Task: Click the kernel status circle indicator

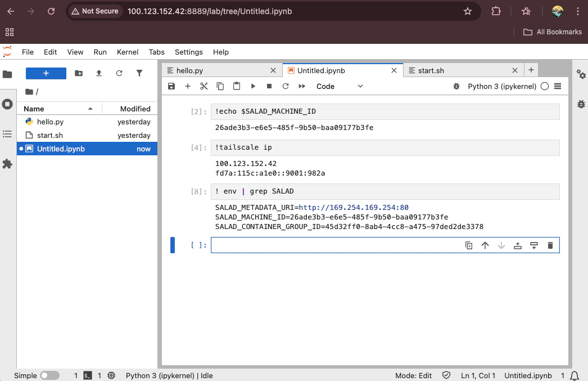Action: point(545,86)
